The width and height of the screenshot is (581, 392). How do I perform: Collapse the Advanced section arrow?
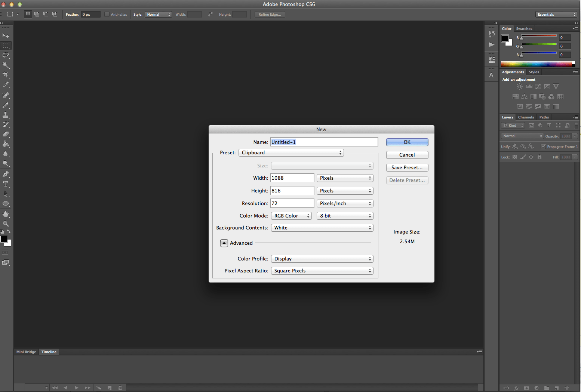(224, 243)
